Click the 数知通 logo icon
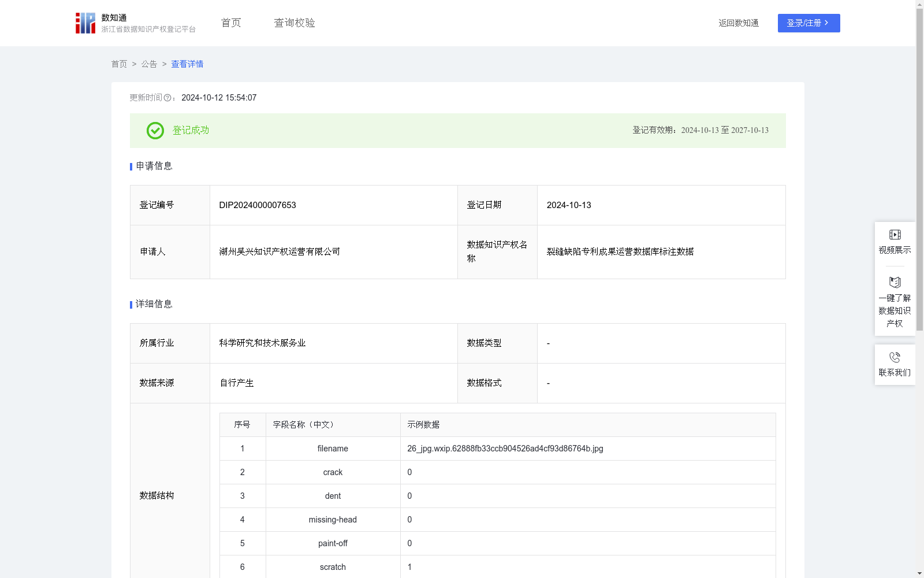This screenshot has height=578, width=924. [x=85, y=23]
